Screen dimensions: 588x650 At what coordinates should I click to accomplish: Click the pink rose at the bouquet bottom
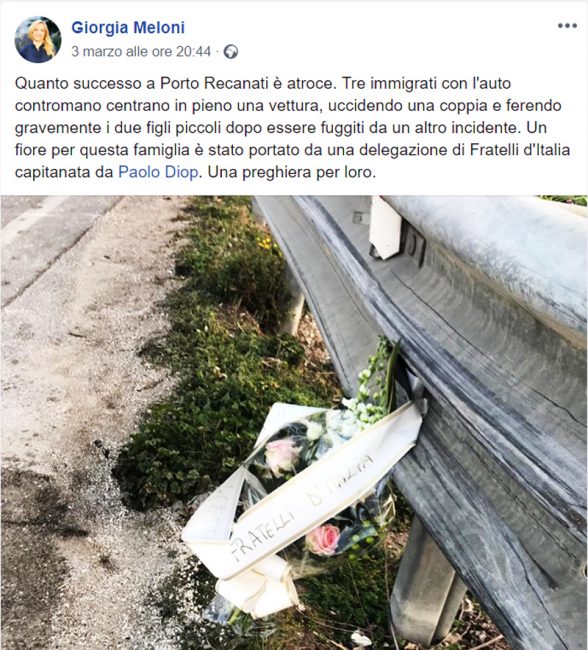323,539
